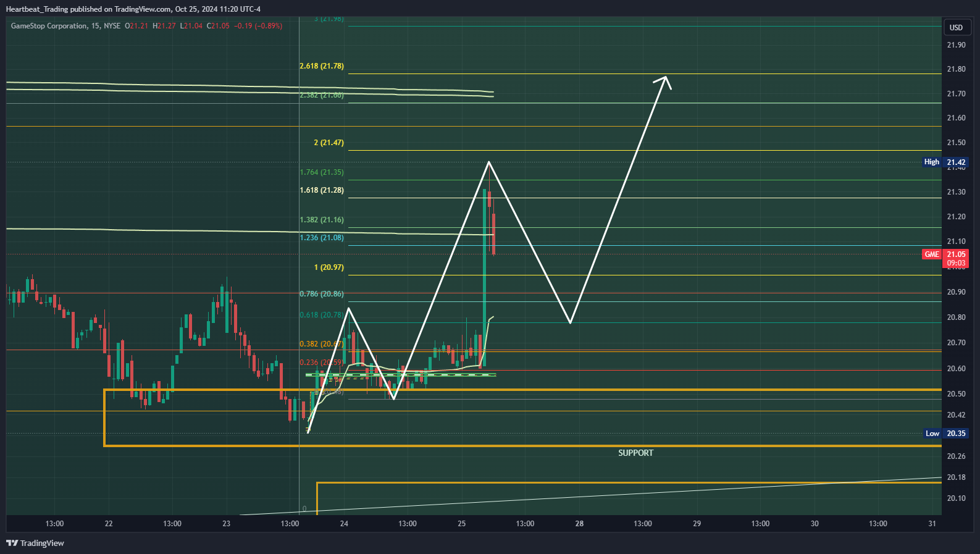Select the 0.618 (20.78) Fibonacci label
Viewport: 980px width, 554px height.
coord(322,315)
